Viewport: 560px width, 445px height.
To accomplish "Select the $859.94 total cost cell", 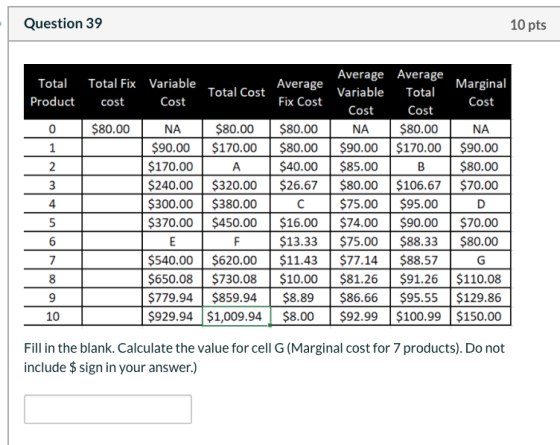I will (236, 298).
